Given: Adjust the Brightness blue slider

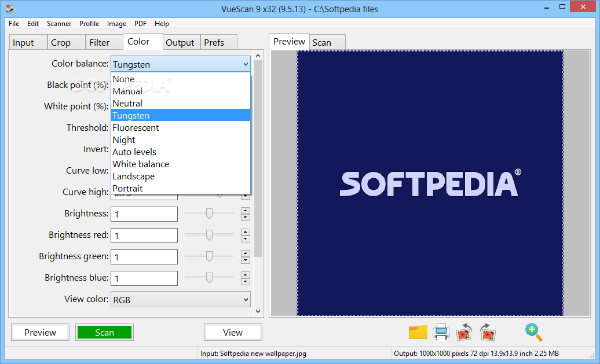Looking at the screenshot, I should tap(209, 278).
